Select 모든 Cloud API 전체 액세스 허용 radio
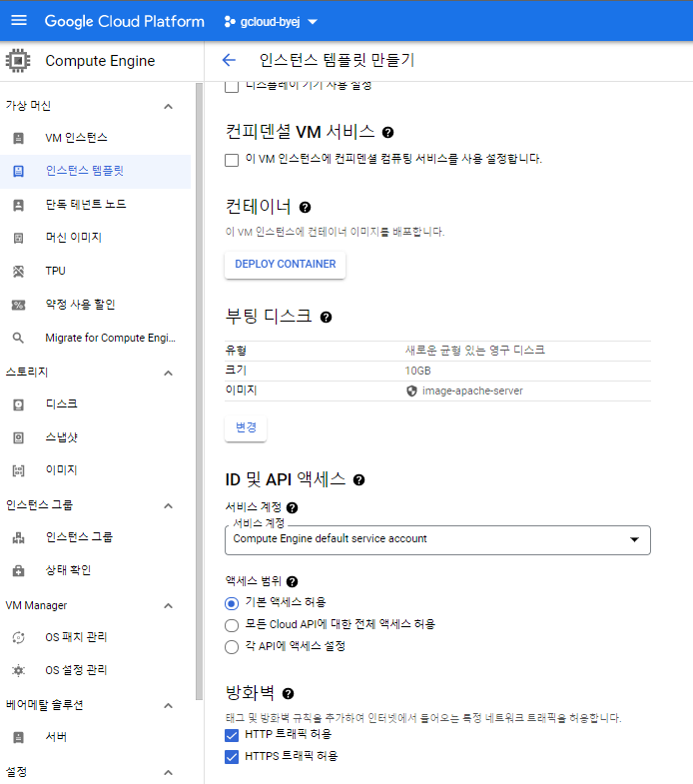Screen dimensions: 693x784 click(232, 625)
